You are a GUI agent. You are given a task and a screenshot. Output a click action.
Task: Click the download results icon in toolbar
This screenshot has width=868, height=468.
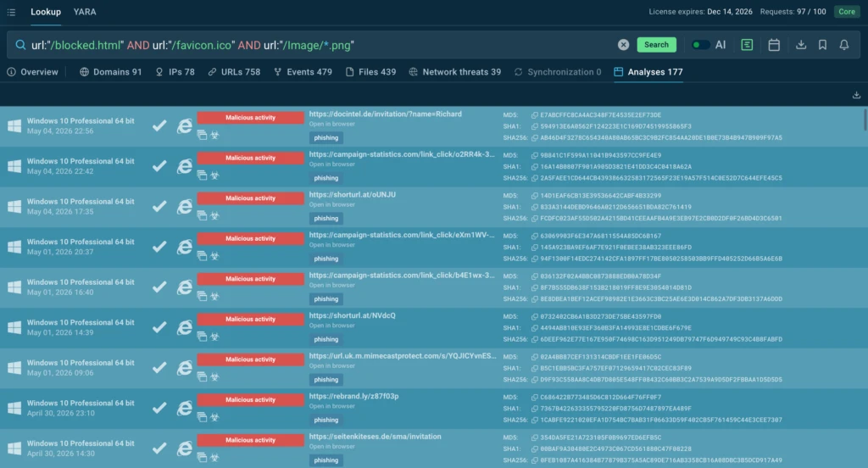800,45
